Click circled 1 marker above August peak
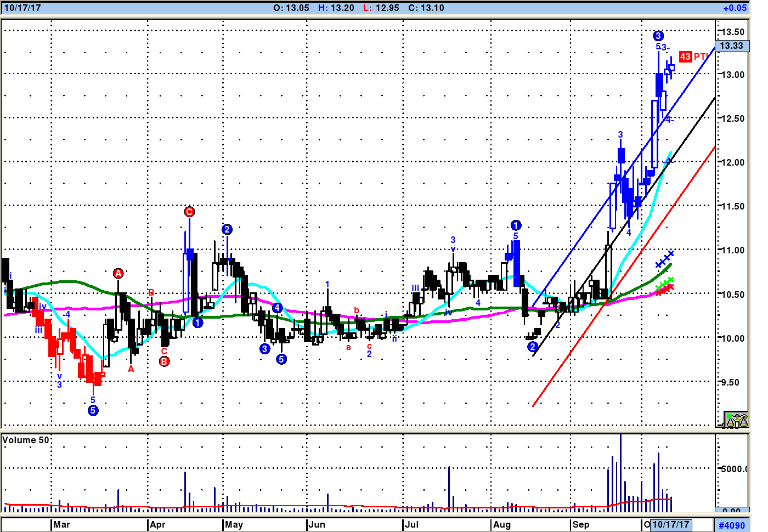The height and width of the screenshot is (532, 768). (x=516, y=225)
